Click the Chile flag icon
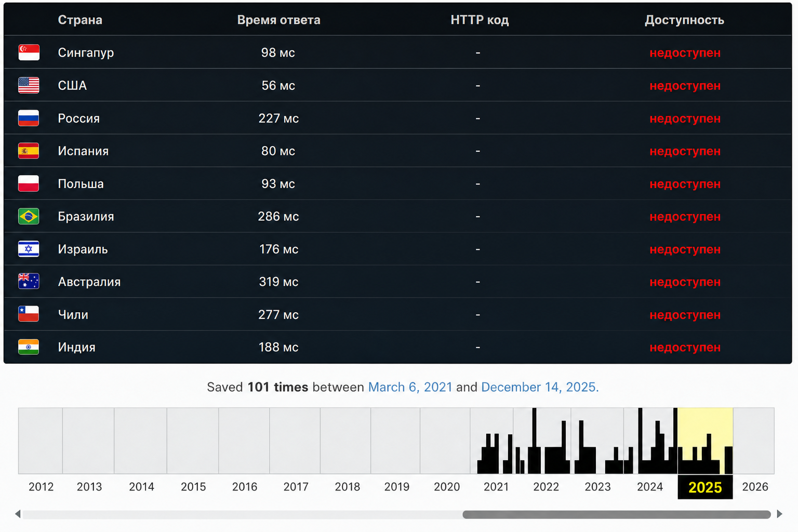Image resolution: width=798 pixels, height=532 pixels. coord(29,314)
